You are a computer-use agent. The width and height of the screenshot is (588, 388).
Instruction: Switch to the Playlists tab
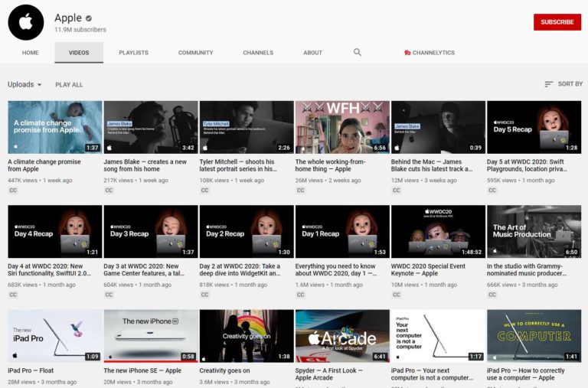pyautogui.click(x=133, y=53)
